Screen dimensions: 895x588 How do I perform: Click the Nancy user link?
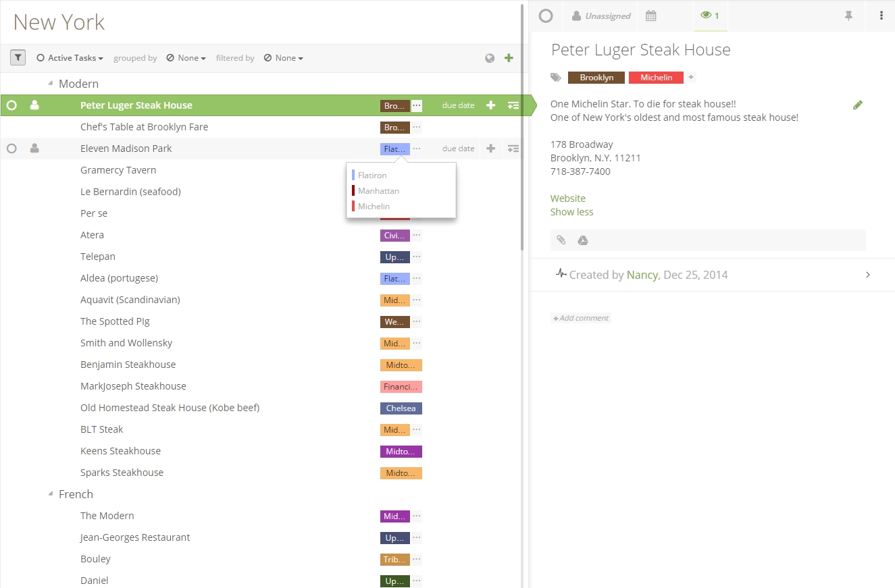click(642, 275)
